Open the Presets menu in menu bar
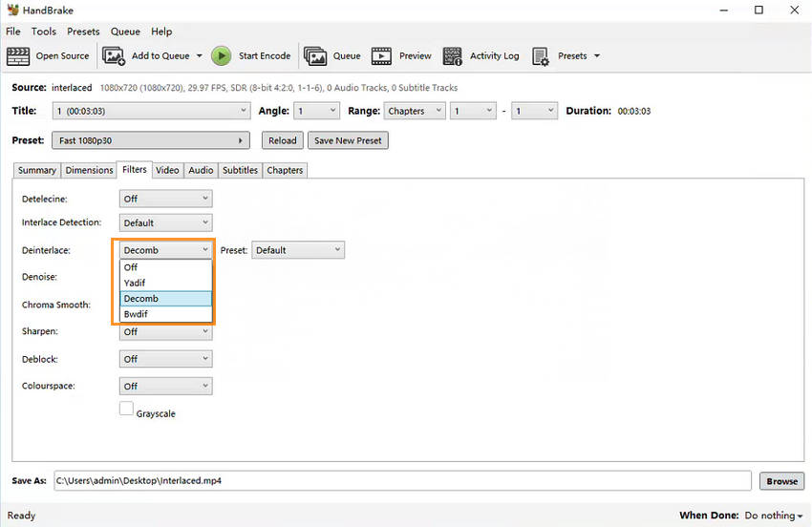Screen dimensions: 812x527 [x=83, y=32]
